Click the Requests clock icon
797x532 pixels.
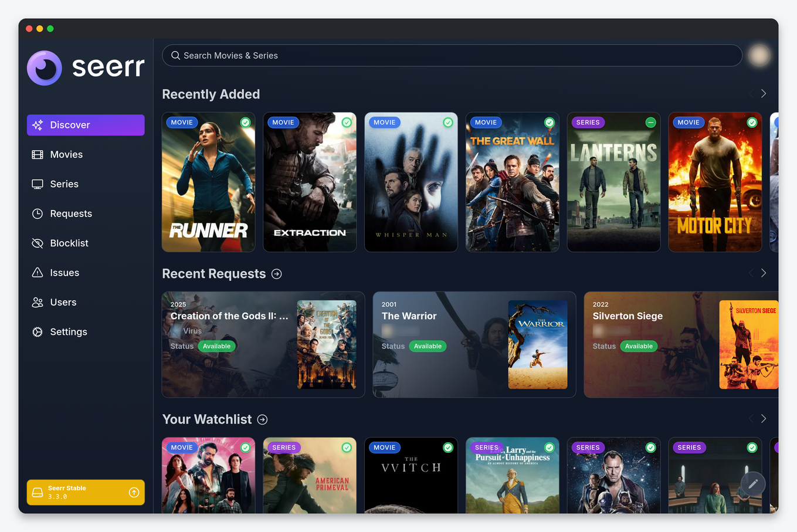click(x=38, y=214)
